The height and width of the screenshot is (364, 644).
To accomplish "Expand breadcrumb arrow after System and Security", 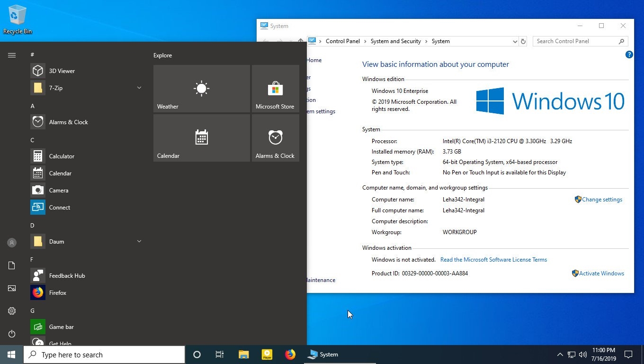I will point(426,41).
